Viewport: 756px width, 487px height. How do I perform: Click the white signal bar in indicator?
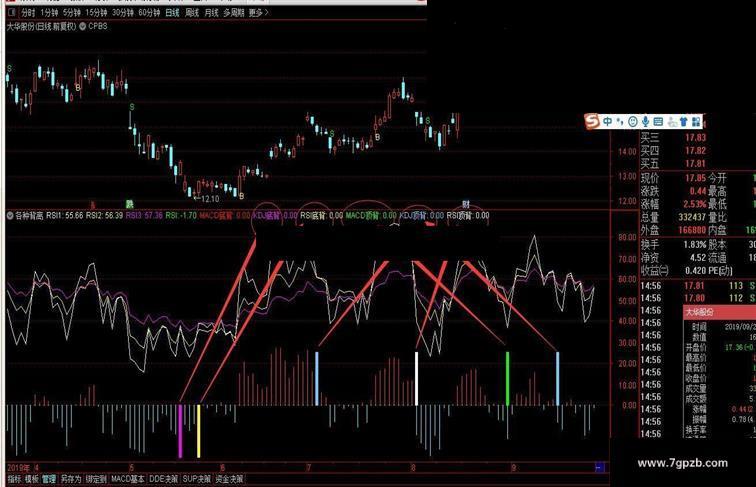[x=417, y=379]
